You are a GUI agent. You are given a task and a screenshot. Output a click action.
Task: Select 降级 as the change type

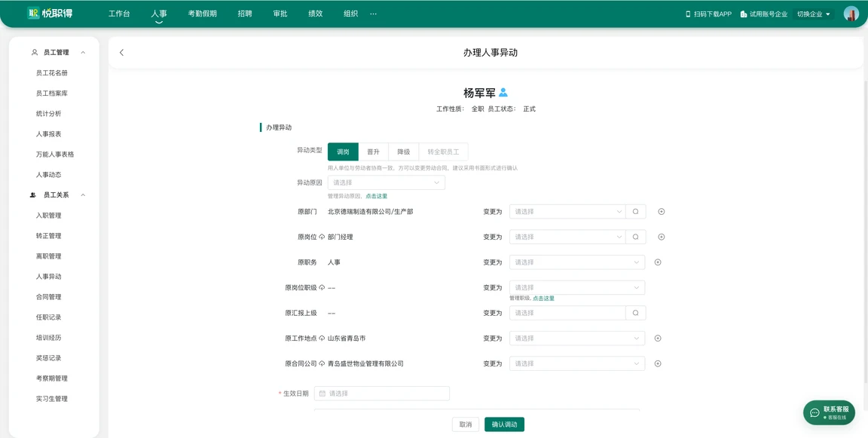pos(404,152)
